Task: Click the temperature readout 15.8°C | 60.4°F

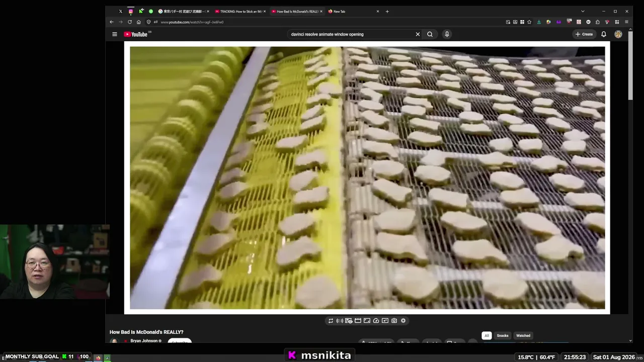Action: click(x=536, y=357)
